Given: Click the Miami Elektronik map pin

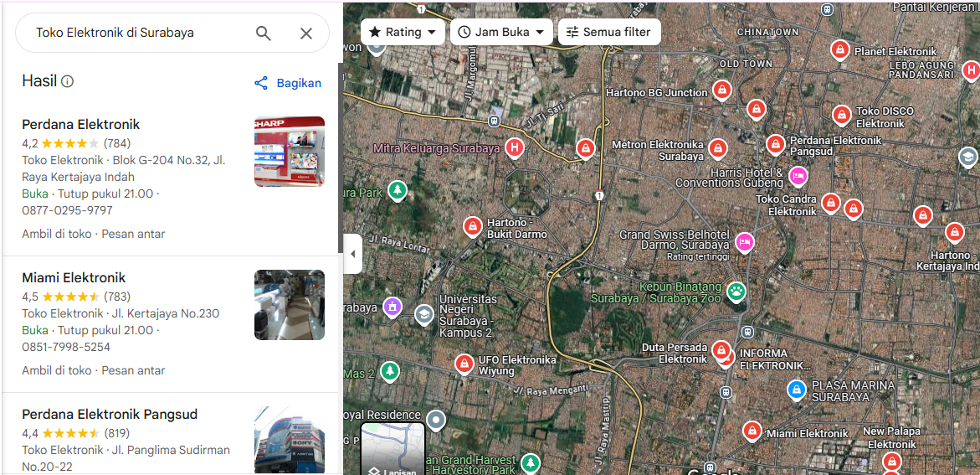Looking at the screenshot, I should (x=752, y=431).
